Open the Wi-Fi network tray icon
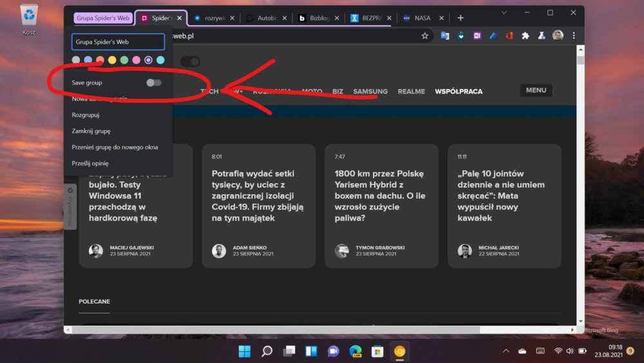644x363 pixels. click(558, 351)
